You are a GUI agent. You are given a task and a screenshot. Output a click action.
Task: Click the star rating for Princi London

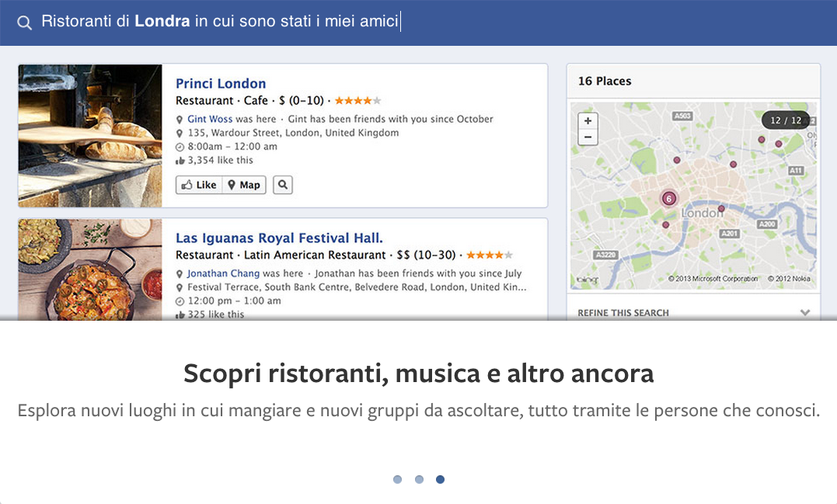click(357, 100)
